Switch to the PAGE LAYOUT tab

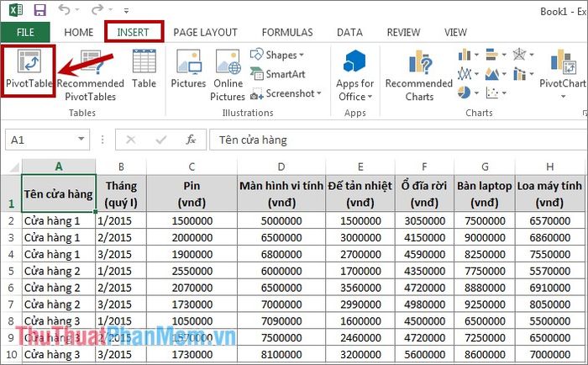coord(205,32)
